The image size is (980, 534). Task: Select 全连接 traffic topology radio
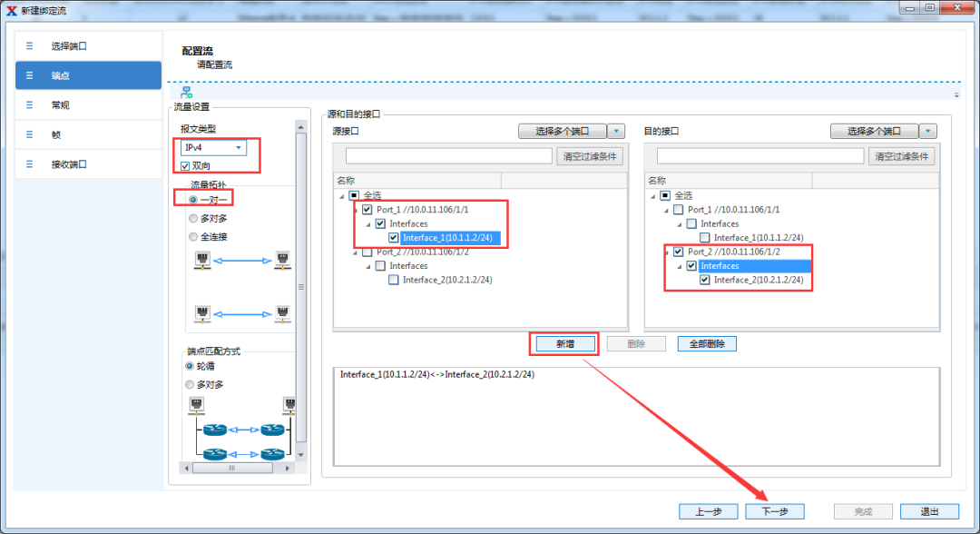click(193, 237)
